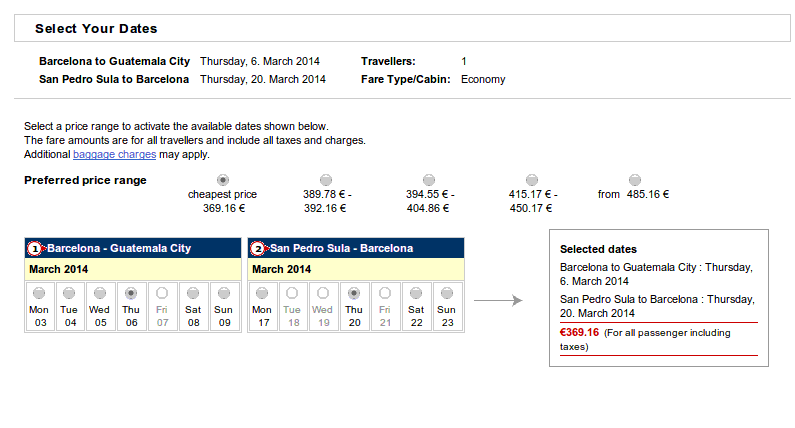Click Thursday, 20. March 2014 return date text

(263, 79)
